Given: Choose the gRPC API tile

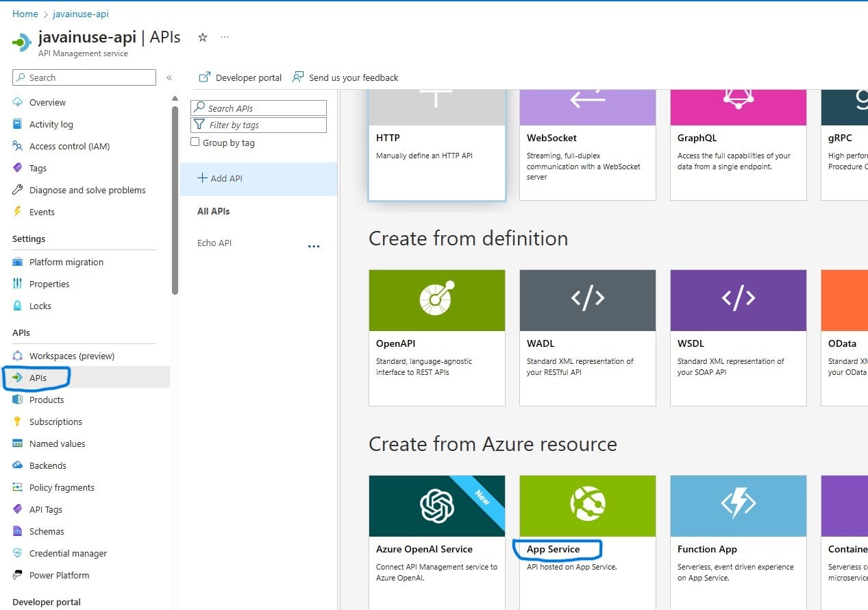Looking at the screenshot, I should pos(845,145).
